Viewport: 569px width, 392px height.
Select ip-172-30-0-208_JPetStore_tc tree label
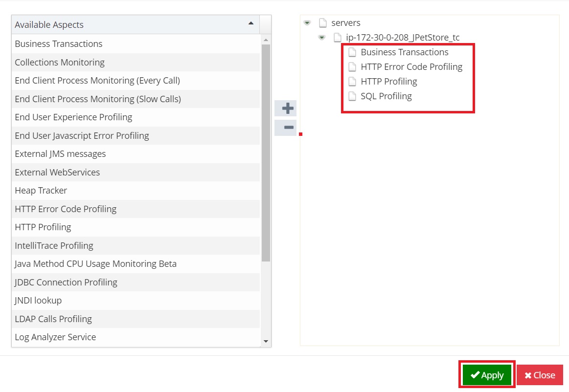point(403,37)
